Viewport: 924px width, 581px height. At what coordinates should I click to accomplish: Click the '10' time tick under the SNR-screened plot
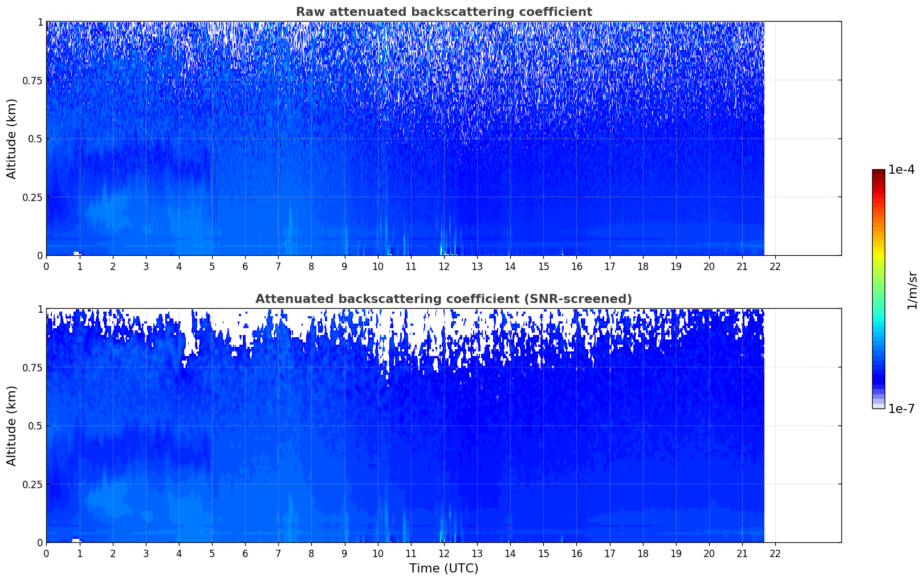pos(377,553)
